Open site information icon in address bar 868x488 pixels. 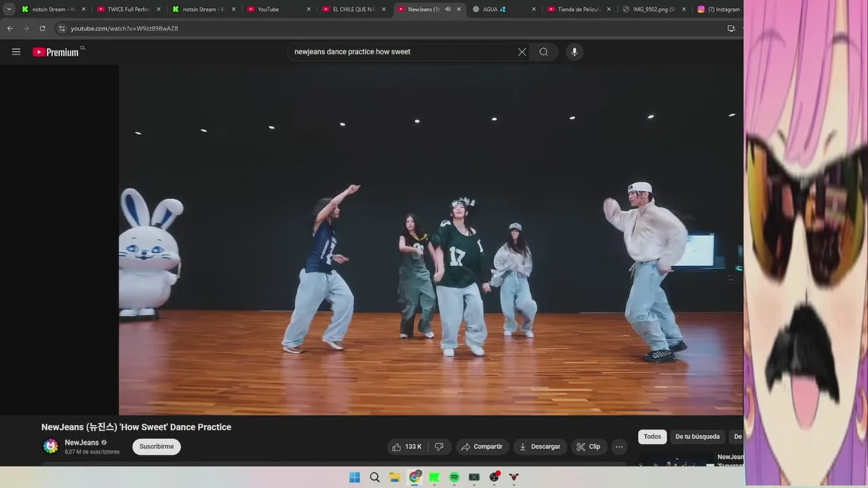tap(61, 28)
